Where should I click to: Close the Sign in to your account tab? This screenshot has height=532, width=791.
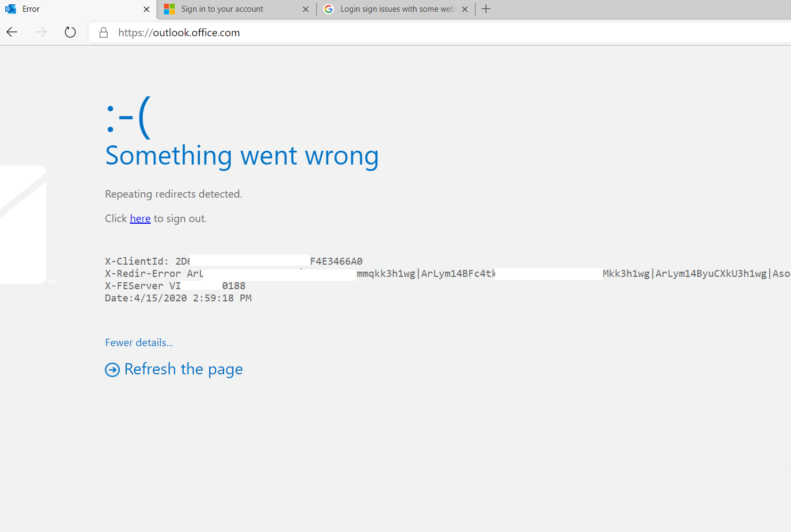306,9
